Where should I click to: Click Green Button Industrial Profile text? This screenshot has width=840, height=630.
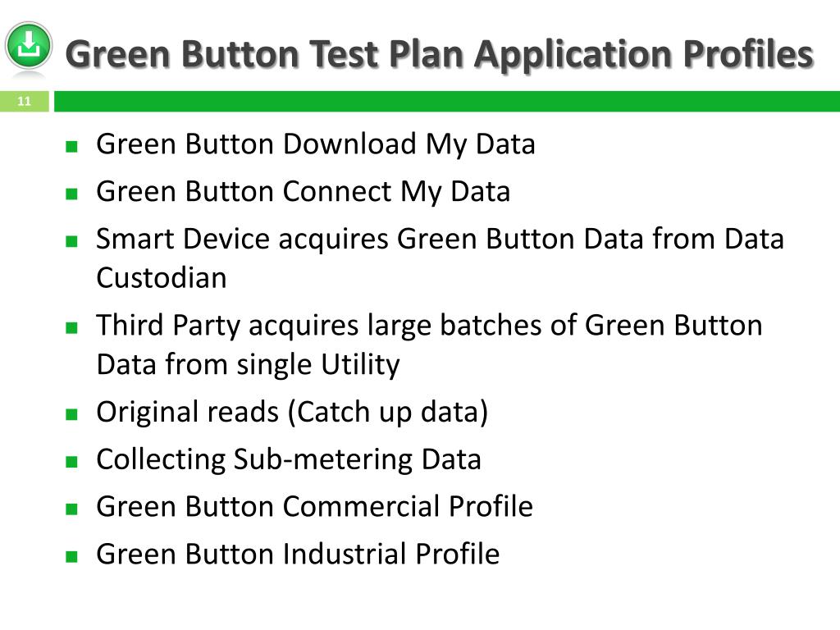tap(298, 554)
